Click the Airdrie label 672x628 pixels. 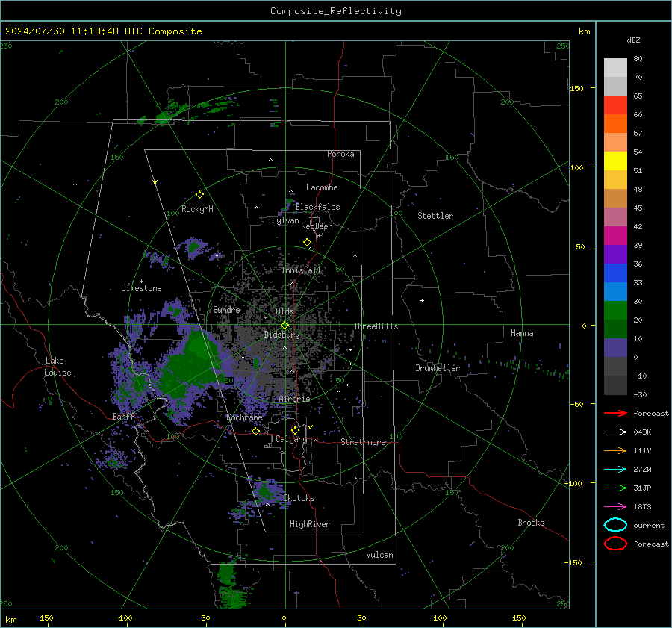pos(294,399)
